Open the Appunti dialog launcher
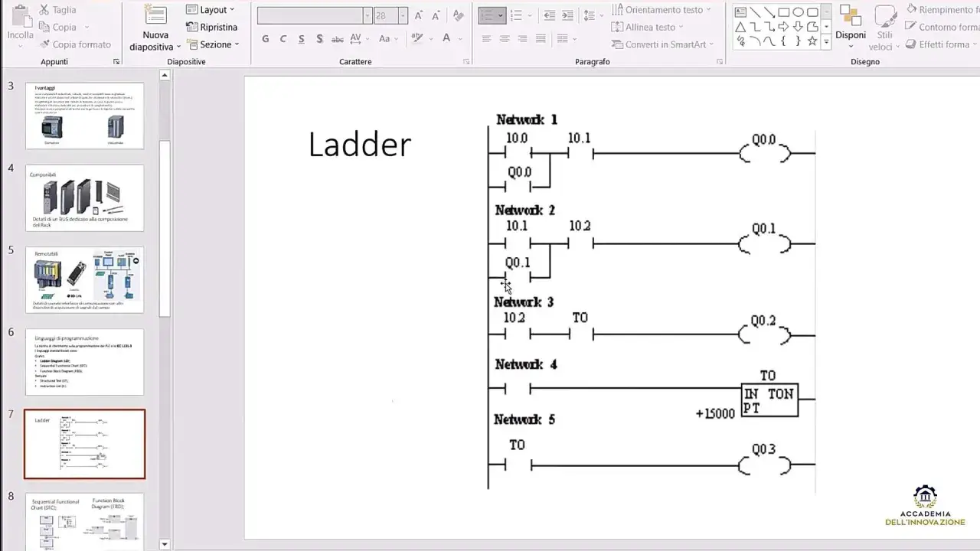Image resolution: width=980 pixels, height=551 pixels. (116, 62)
